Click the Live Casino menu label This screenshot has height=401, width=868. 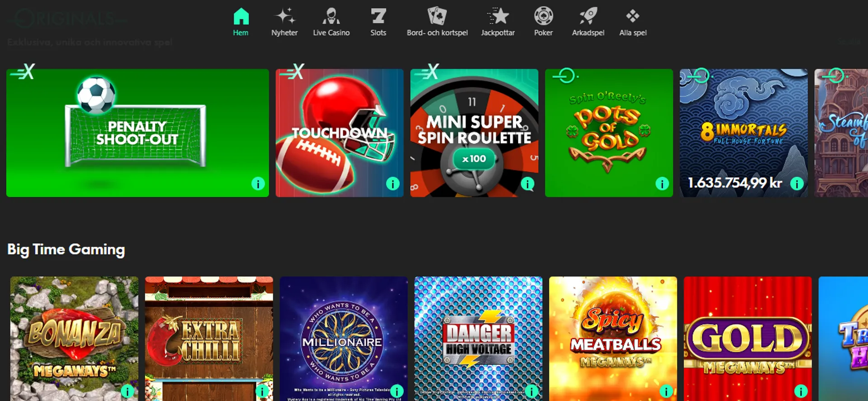331,33
